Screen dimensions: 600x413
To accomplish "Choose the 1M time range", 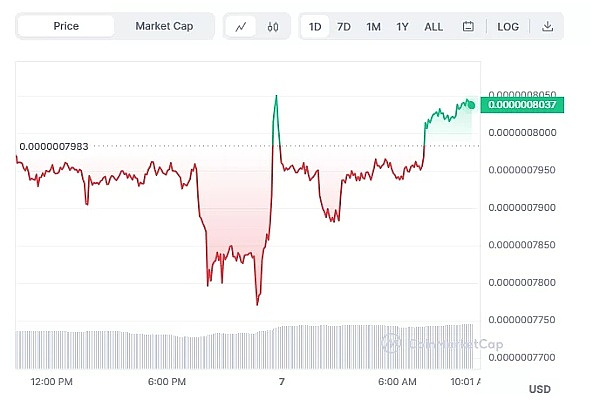I will tap(373, 27).
